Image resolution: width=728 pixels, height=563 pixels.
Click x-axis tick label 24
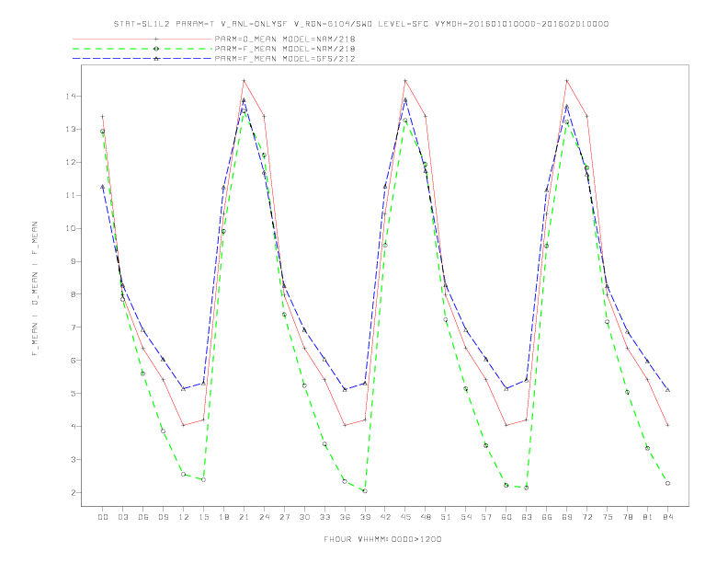264,517
